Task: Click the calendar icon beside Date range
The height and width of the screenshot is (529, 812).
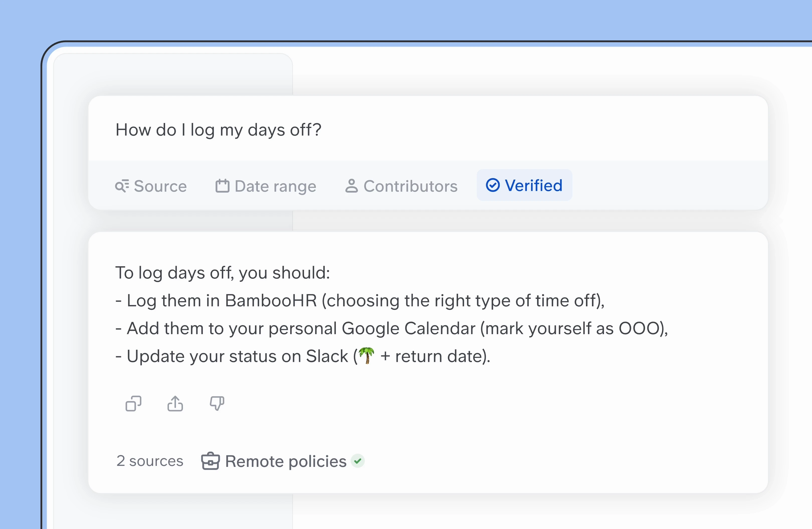Action: point(222,186)
